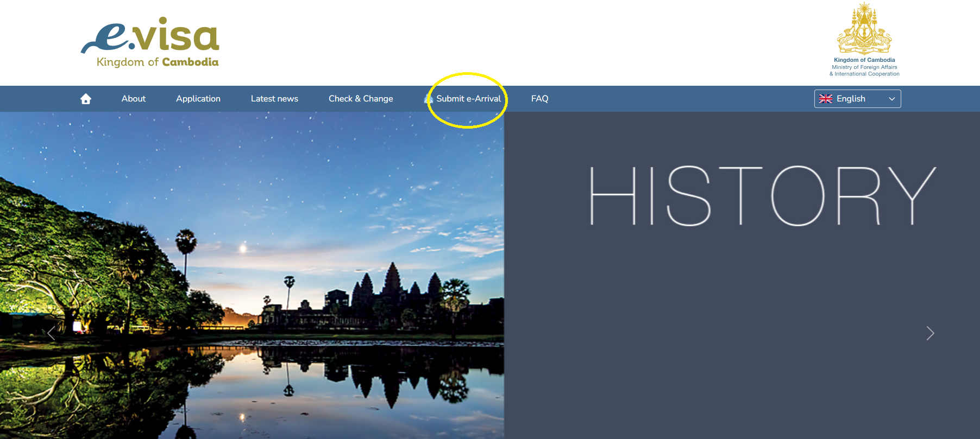Open the About menu item

click(x=134, y=99)
